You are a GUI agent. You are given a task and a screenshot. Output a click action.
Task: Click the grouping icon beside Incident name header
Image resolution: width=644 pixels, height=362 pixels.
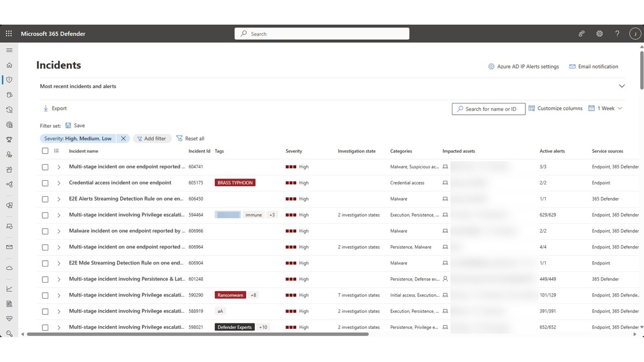tap(57, 151)
